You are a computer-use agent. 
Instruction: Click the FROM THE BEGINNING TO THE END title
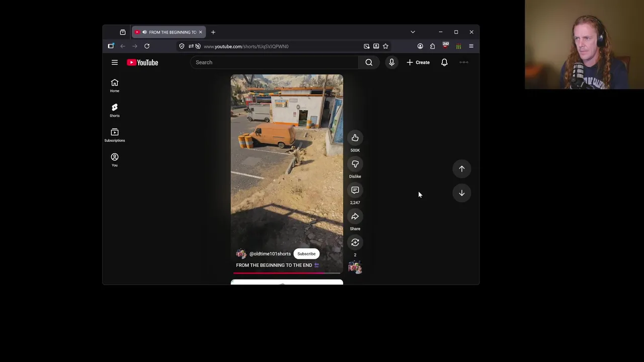coord(274,265)
